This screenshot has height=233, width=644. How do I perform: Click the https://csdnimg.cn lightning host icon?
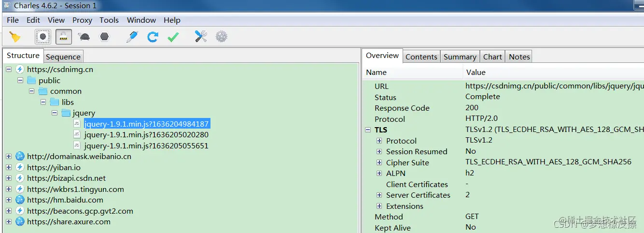pos(20,69)
